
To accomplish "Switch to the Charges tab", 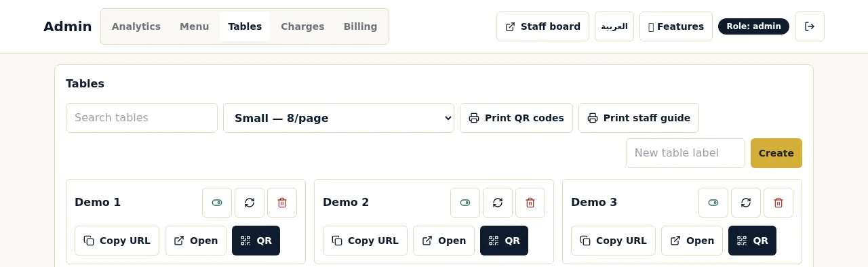I will coord(302,26).
